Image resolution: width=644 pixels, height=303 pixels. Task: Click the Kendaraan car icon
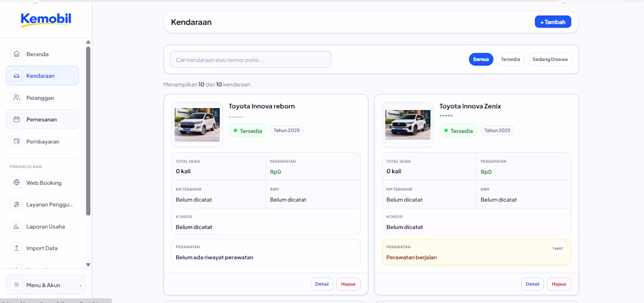coord(16,75)
